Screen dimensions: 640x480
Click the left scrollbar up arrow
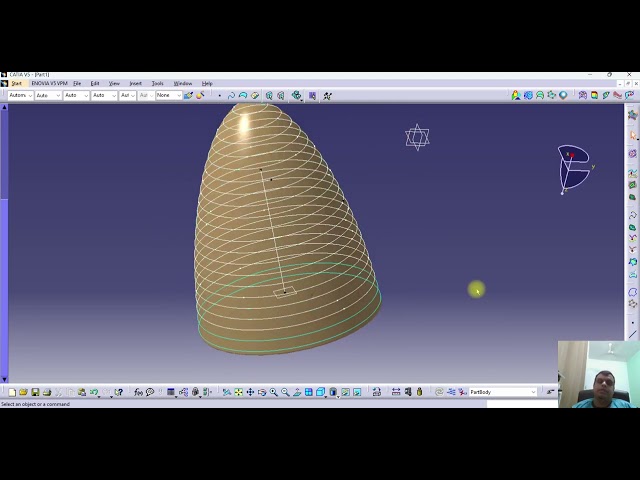click(4, 107)
